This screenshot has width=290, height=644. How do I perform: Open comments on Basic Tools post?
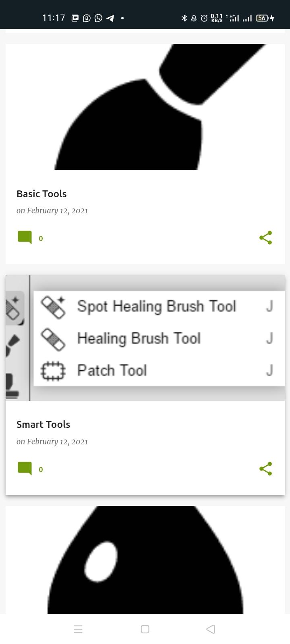[25, 237]
